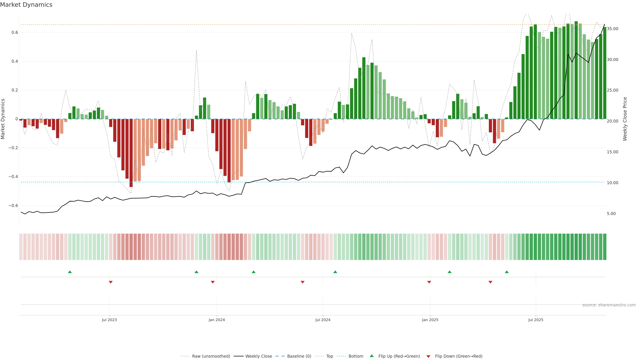Click the red Flip Down marker nearest Jan 2025
The image size is (644, 362).
pyautogui.click(x=429, y=282)
